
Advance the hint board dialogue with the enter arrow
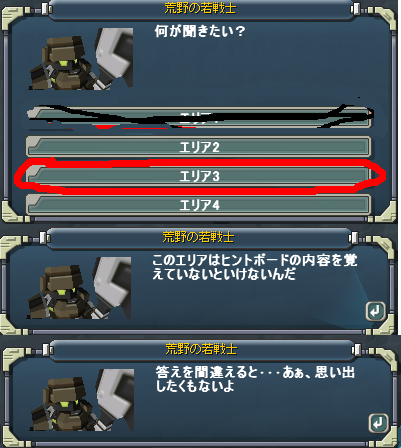click(376, 311)
